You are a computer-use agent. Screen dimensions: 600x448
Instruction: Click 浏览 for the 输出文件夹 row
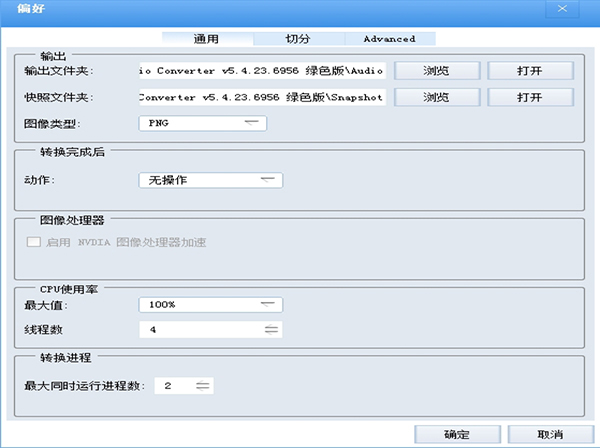point(437,71)
